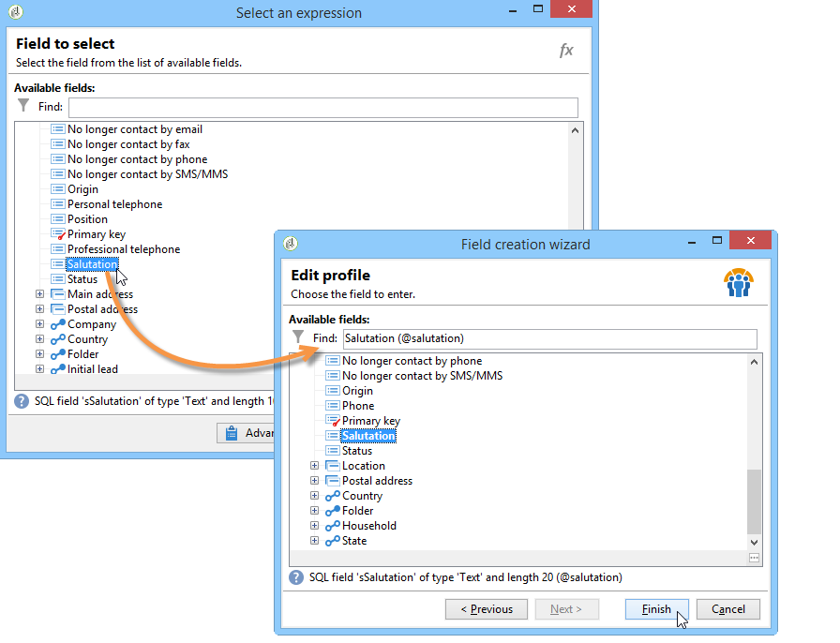Select 'Personal telephone' field
This screenshot has width=840, height=643.
[114, 204]
